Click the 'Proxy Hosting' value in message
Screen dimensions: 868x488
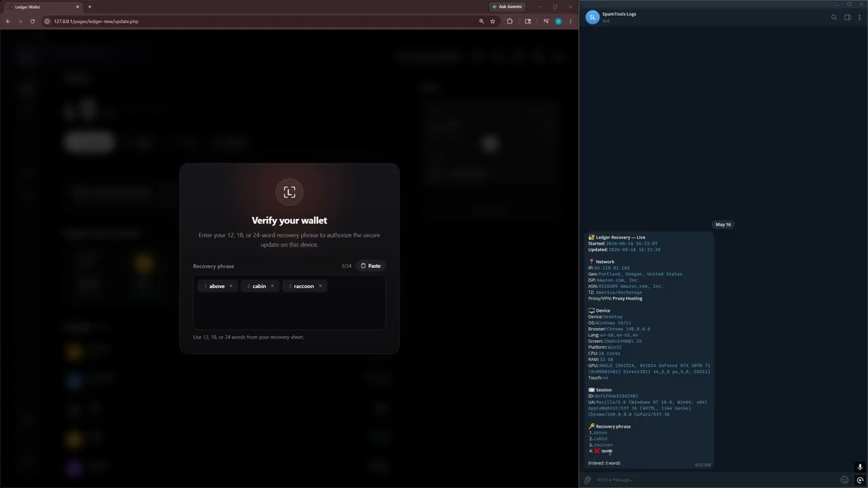627,298
